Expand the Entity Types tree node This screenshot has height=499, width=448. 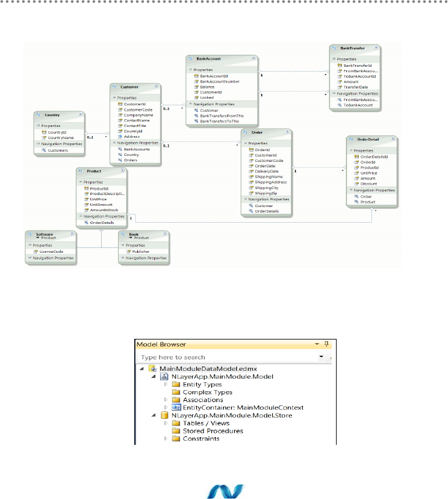pos(166,385)
